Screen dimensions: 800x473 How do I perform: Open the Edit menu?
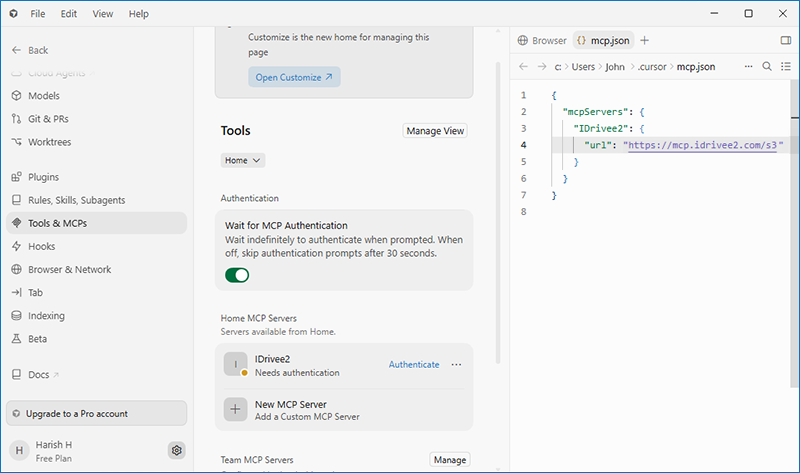(x=68, y=14)
